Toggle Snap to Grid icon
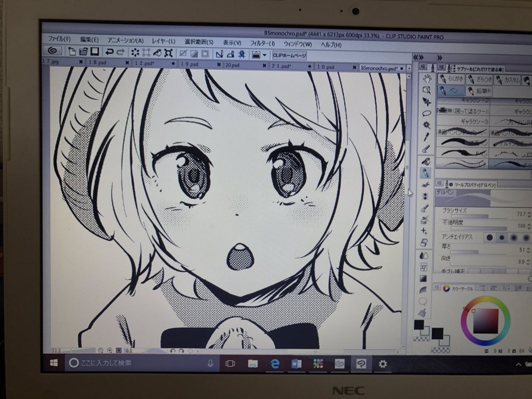The width and height of the screenshot is (532, 399). tap(242, 54)
